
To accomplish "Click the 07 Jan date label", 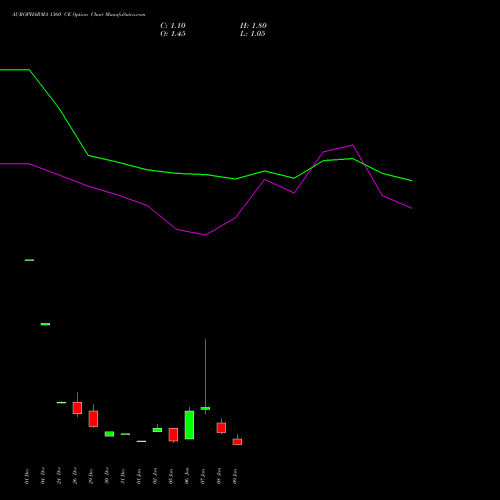I will (203, 476).
